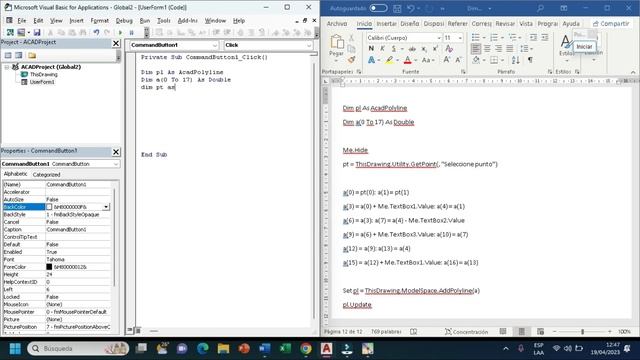Viewport: 640px width, 360px height.
Task: Toggle strikethrough formatting in Word
Action: 412,49
